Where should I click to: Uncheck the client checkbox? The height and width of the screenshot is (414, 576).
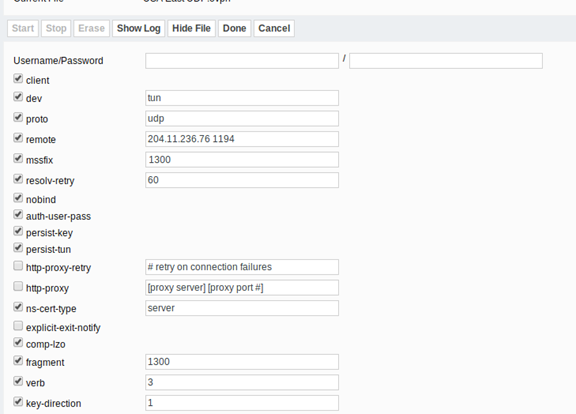pyautogui.click(x=18, y=78)
